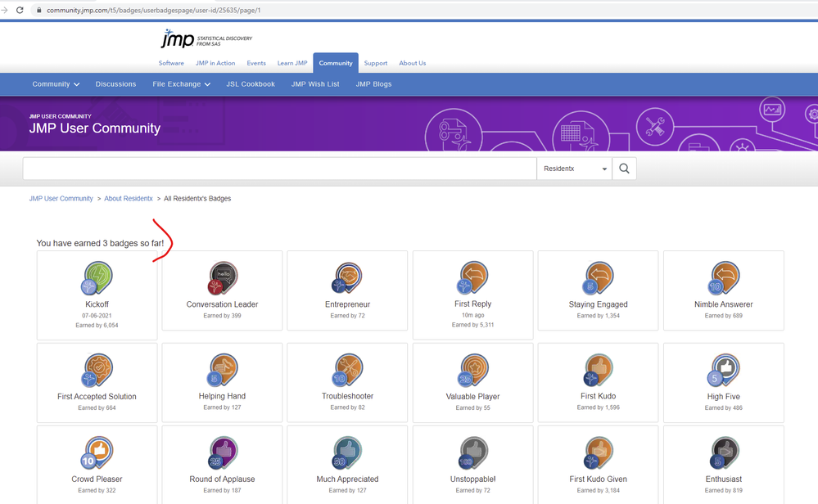Click the Valuable Player badge icon
818x504 pixels.
[472, 371]
